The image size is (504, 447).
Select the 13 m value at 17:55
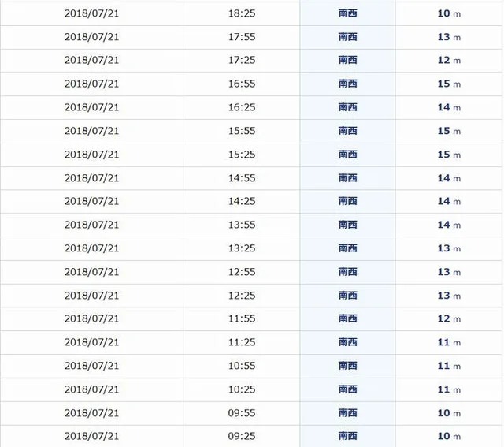449,37
